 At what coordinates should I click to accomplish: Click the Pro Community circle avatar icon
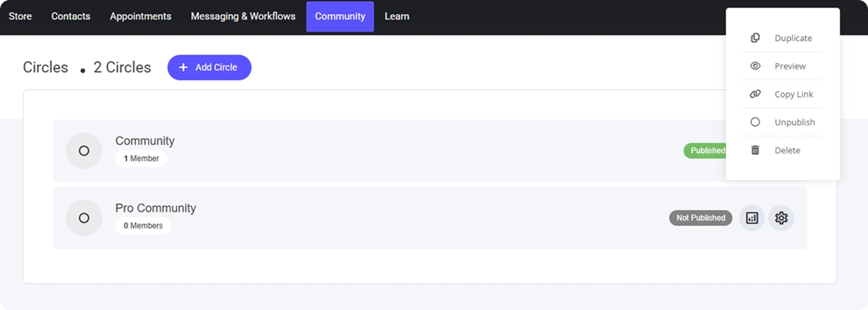[x=84, y=218]
